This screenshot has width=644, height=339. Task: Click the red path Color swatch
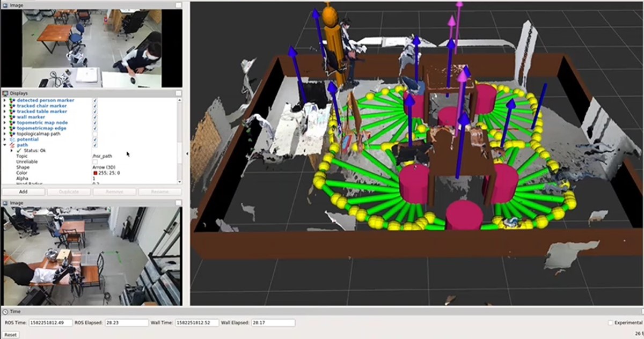95,173
